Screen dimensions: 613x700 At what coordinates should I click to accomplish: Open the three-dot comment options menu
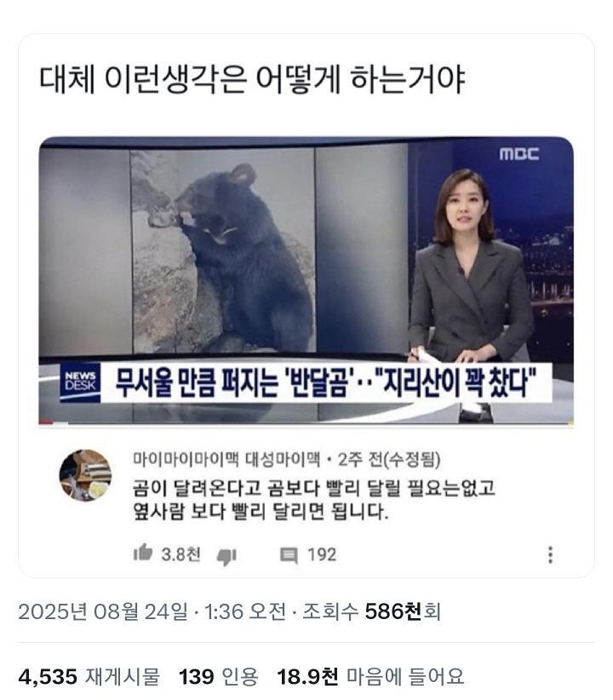550,554
